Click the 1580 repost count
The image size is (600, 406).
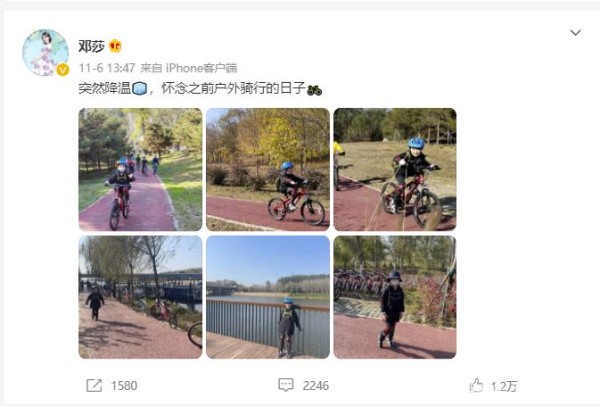124,385
